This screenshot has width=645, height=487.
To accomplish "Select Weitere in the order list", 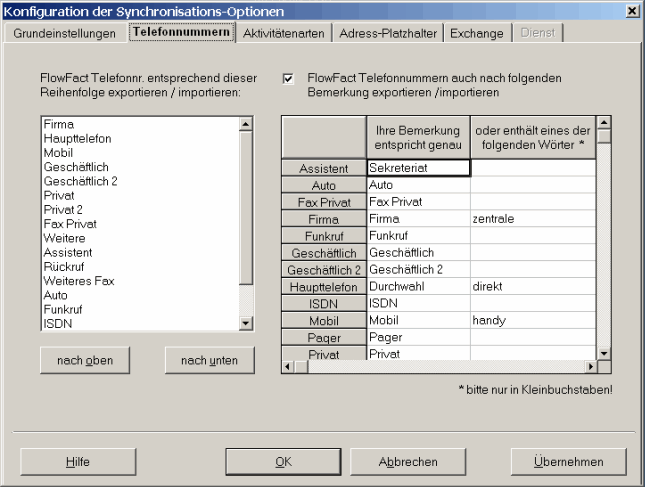I will (x=141, y=238).
